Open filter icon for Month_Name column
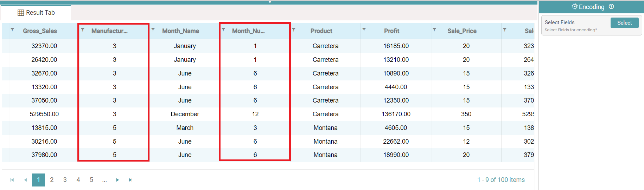 coord(153,30)
